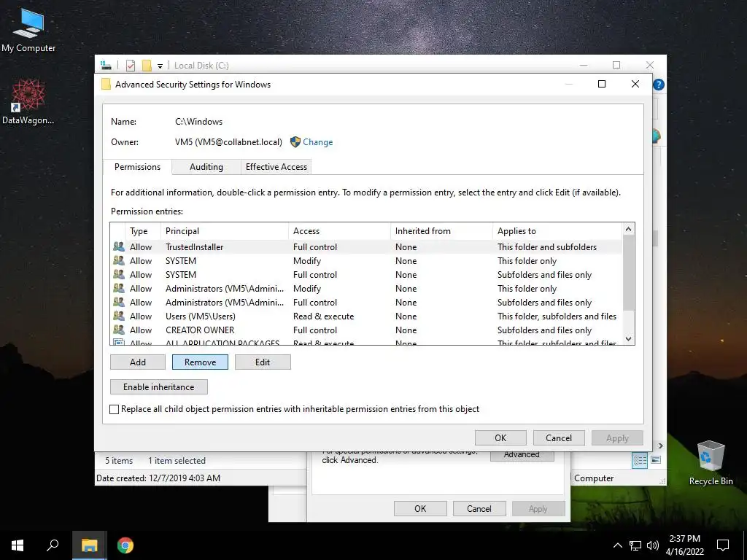The width and height of the screenshot is (747, 560).
Task: Click the Edit button
Action: coord(263,362)
